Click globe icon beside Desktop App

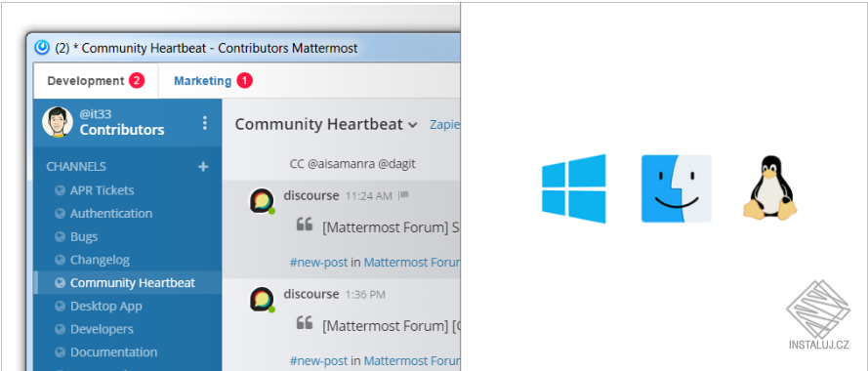[61, 307]
